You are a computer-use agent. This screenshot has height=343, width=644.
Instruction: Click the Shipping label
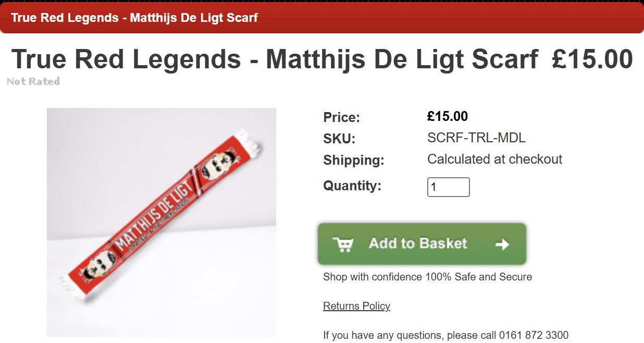[x=353, y=160]
